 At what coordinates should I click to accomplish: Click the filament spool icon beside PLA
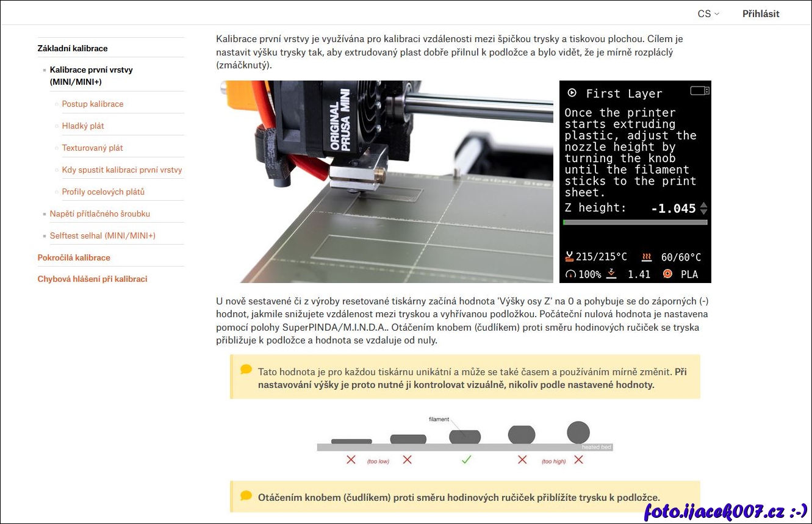pyautogui.click(x=667, y=274)
